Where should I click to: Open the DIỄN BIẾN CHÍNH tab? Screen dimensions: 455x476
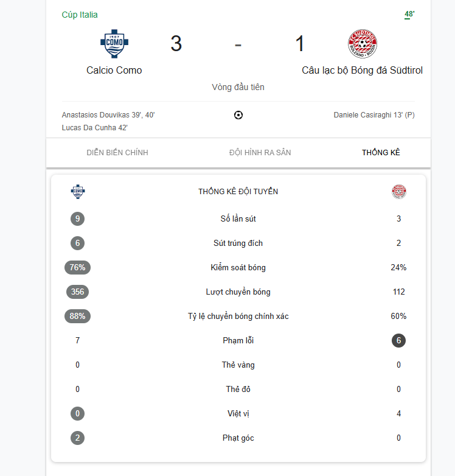pyautogui.click(x=117, y=153)
